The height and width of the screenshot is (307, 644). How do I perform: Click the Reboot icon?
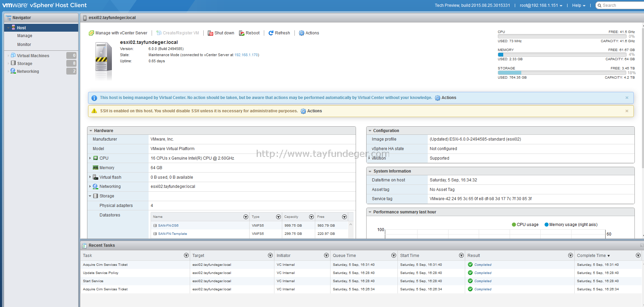click(242, 33)
